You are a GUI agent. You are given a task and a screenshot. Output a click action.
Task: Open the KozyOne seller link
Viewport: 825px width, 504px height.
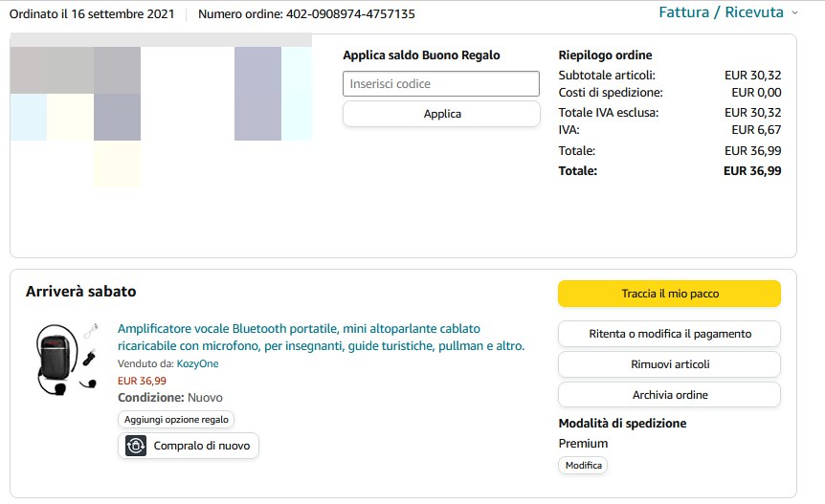[197, 363]
